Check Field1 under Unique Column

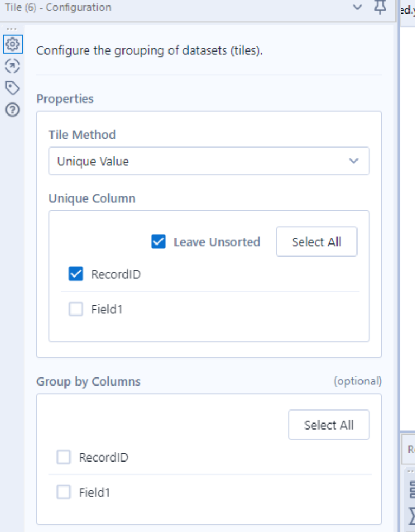point(76,310)
